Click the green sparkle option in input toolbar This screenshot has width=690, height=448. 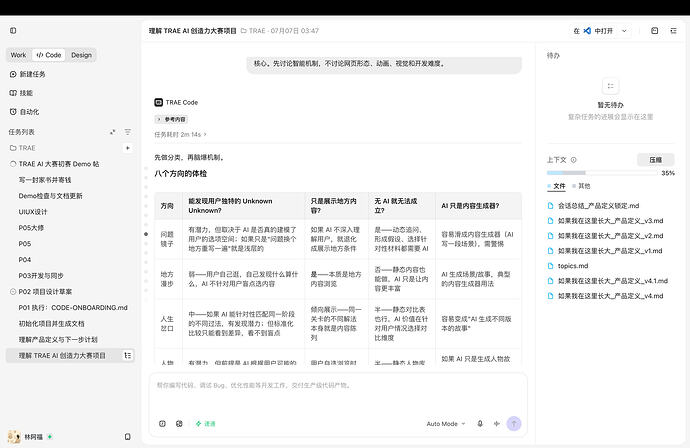(x=206, y=423)
